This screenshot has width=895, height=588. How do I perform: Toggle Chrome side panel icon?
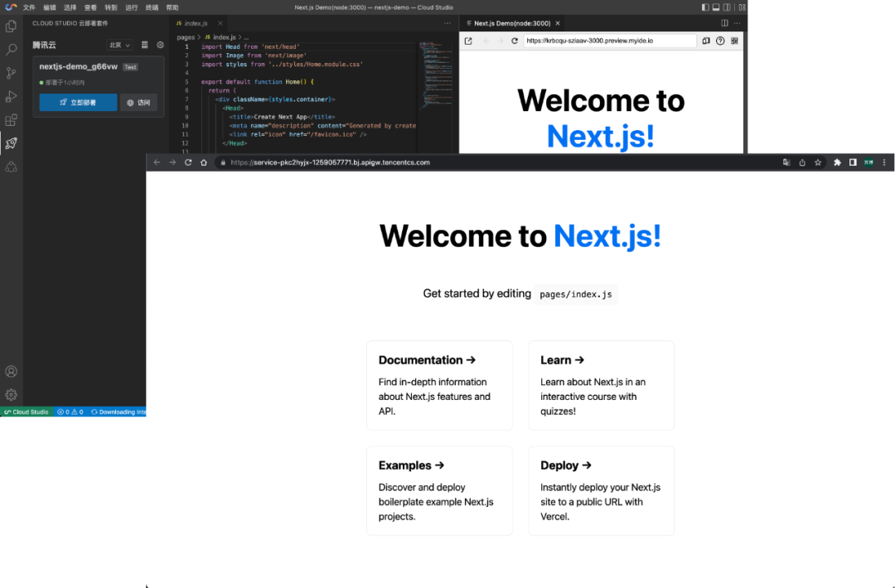coord(853,162)
